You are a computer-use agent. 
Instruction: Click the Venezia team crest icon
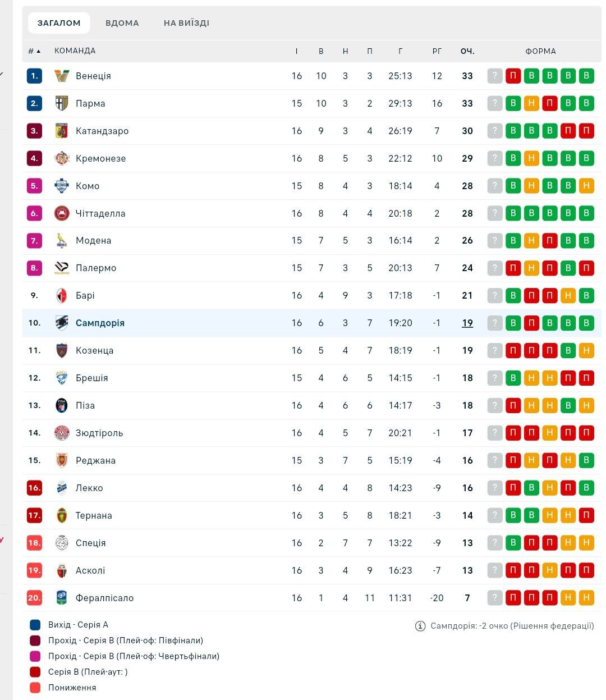[x=62, y=76]
